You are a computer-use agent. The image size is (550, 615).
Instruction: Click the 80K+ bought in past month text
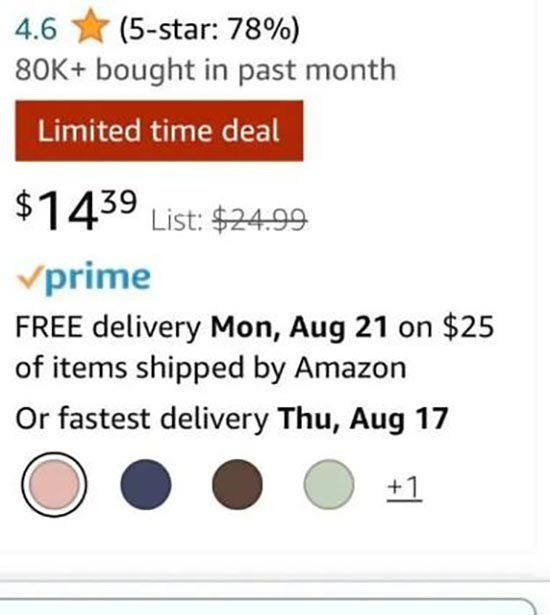click(x=206, y=71)
